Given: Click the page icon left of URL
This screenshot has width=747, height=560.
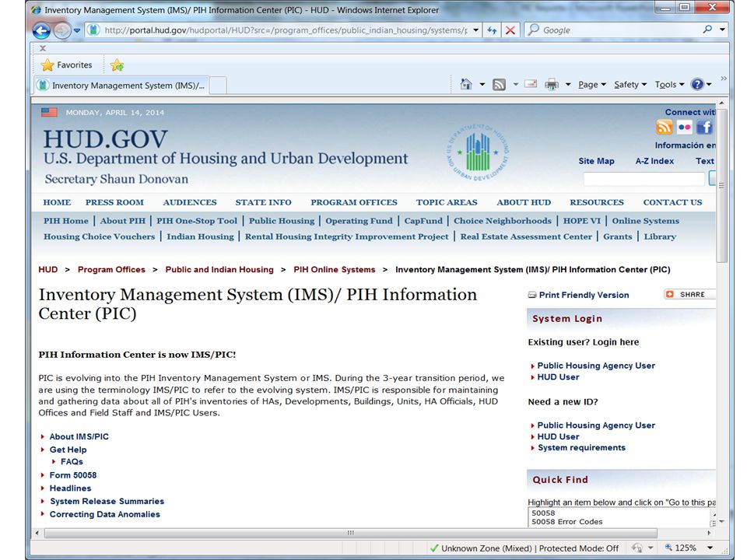Looking at the screenshot, I should 93,30.
